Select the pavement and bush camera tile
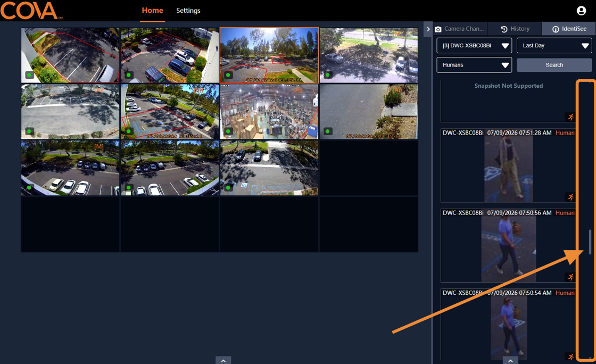 pyautogui.click(x=369, y=112)
